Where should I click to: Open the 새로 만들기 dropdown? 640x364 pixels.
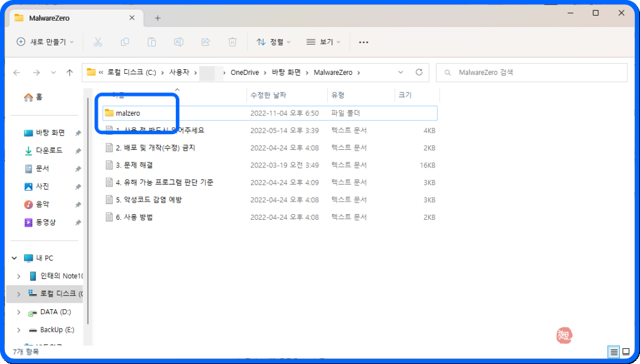[45, 42]
